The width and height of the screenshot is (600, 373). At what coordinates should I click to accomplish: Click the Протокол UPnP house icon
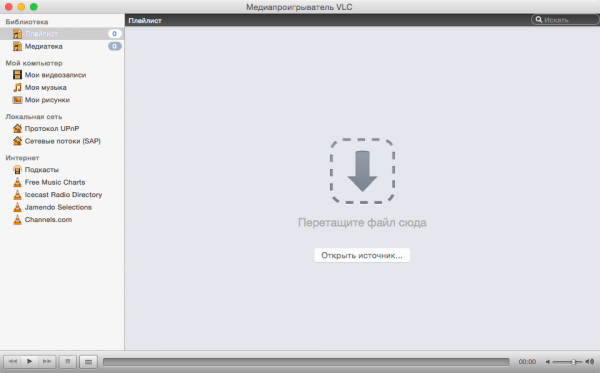click(17, 128)
